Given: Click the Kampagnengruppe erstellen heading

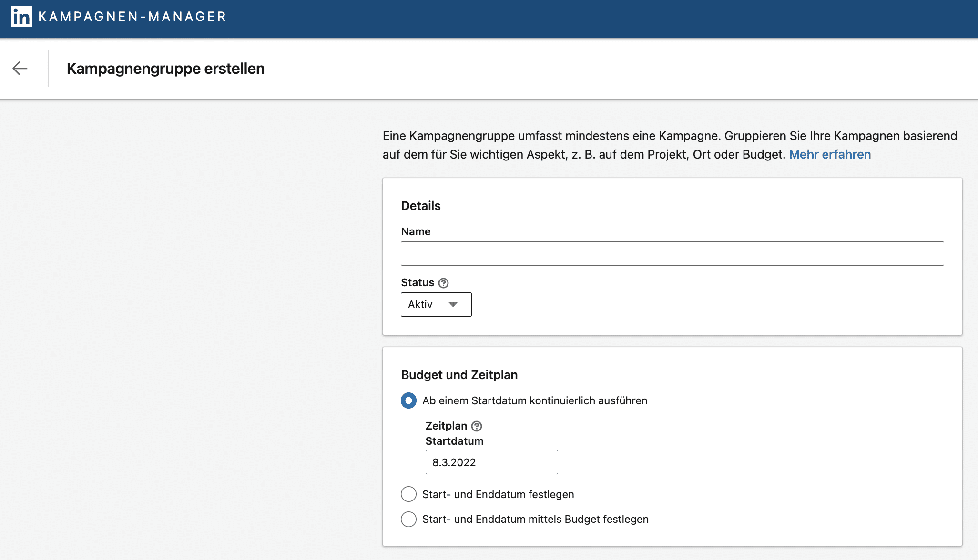Looking at the screenshot, I should [165, 69].
